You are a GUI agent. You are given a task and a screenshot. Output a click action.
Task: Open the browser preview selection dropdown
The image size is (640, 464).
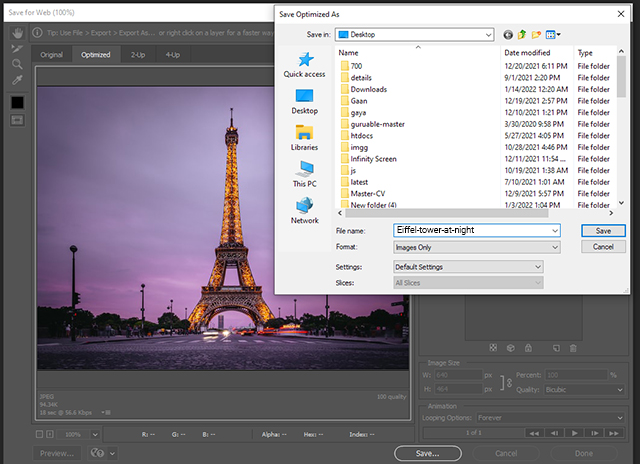coord(112,453)
